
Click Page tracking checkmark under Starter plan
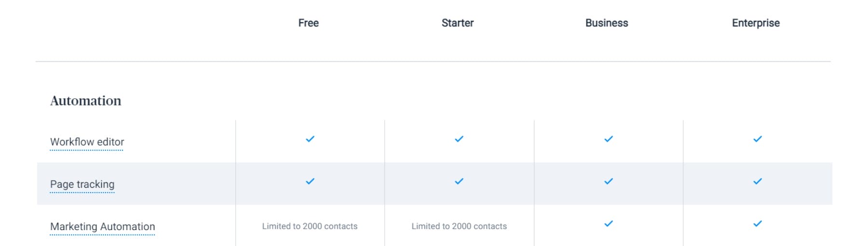click(459, 181)
